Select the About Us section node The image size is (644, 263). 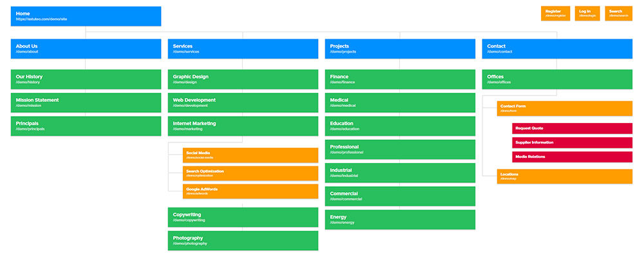tap(86, 48)
